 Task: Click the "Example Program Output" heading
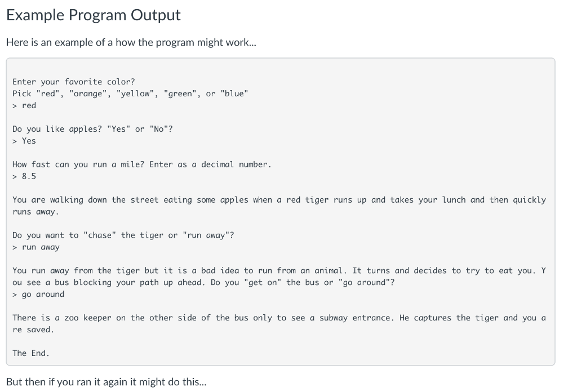94,15
